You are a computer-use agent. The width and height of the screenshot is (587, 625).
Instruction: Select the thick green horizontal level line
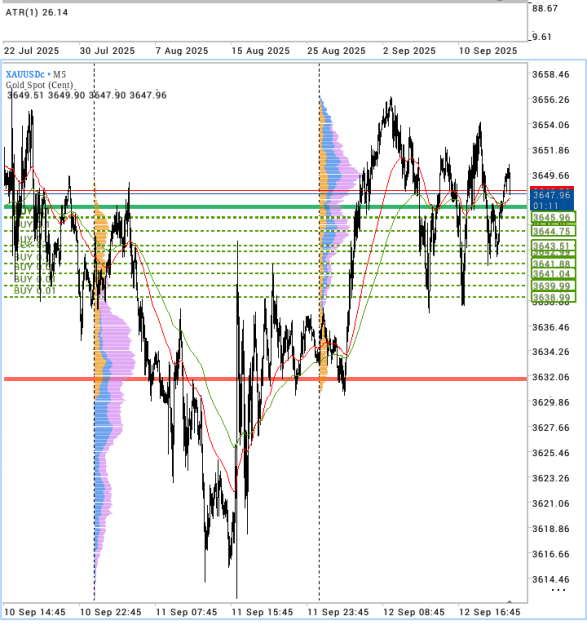265,207
